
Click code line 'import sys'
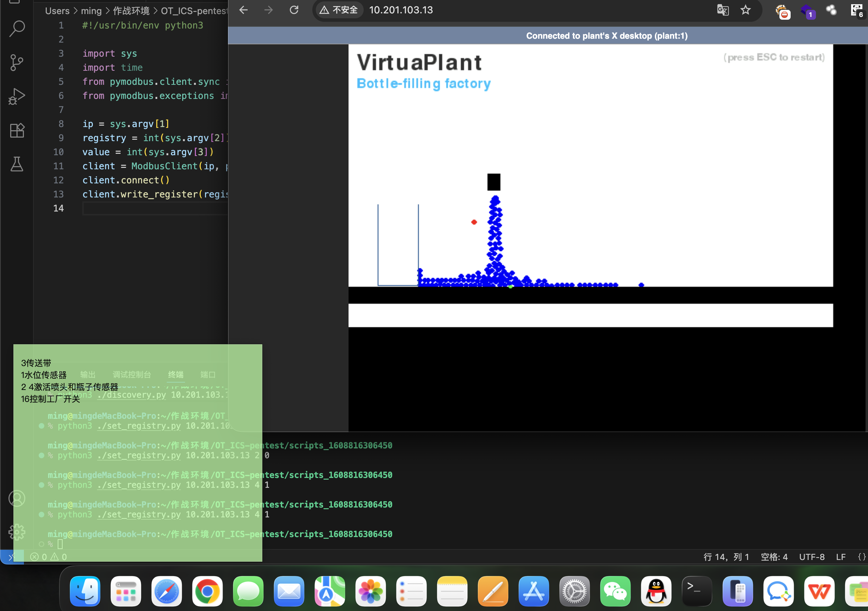pos(110,53)
